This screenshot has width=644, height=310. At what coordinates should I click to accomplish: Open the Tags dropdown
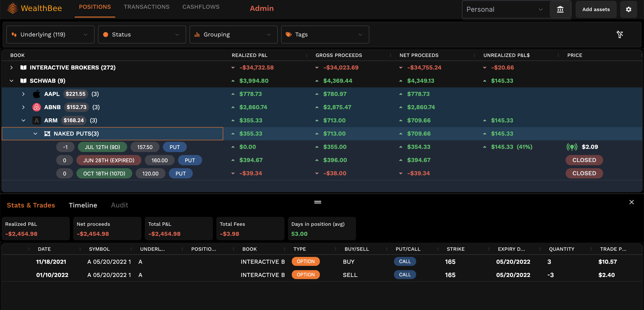click(325, 35)
